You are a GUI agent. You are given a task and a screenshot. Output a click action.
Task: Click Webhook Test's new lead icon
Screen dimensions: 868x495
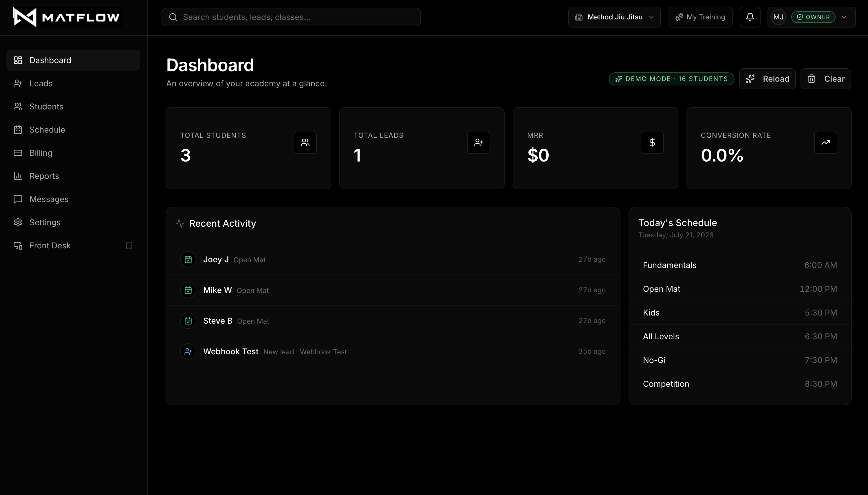coord(188,351)
